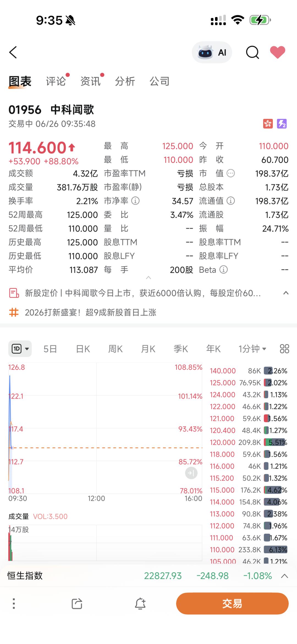Open the AI robot assistant
Screen dimensions: 297x644
[x=212, y=52]
